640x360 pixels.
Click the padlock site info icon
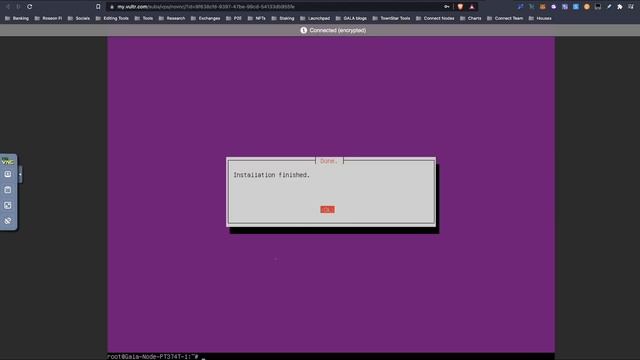point(112,7)
